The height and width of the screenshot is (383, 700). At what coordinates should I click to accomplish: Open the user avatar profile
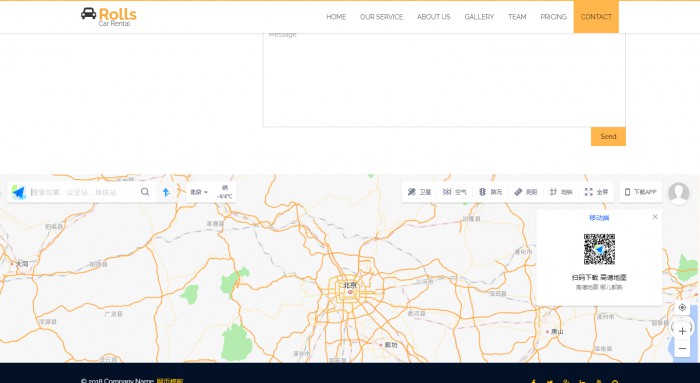click(679, 193)
